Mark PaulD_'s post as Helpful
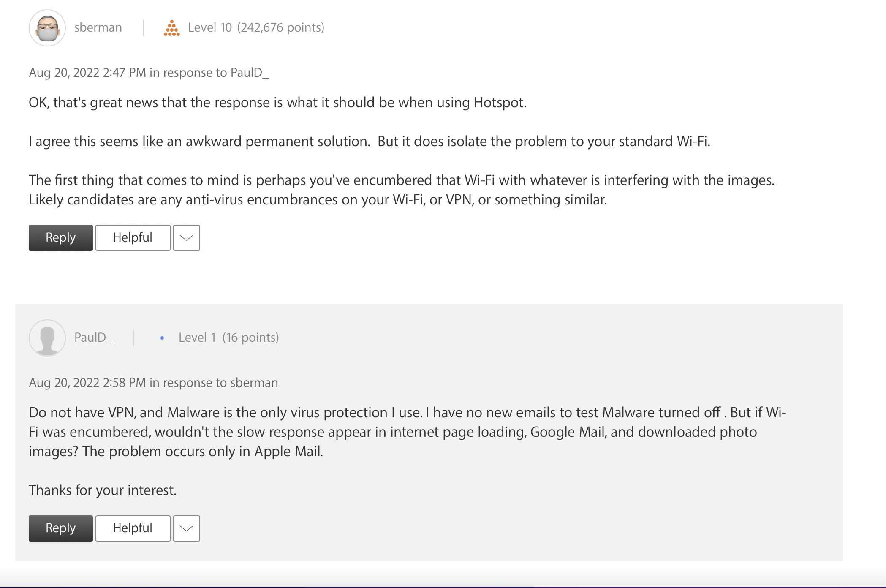Viewport: 886px width, 588px height. pos(133,528)
